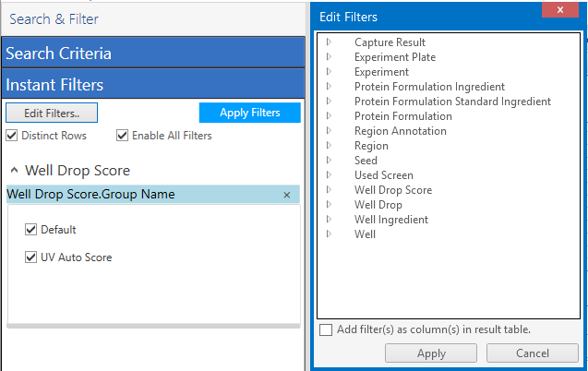The image size is (588, 371).
Task: Open the Search Criteria panel header
Action: (153, 53)
